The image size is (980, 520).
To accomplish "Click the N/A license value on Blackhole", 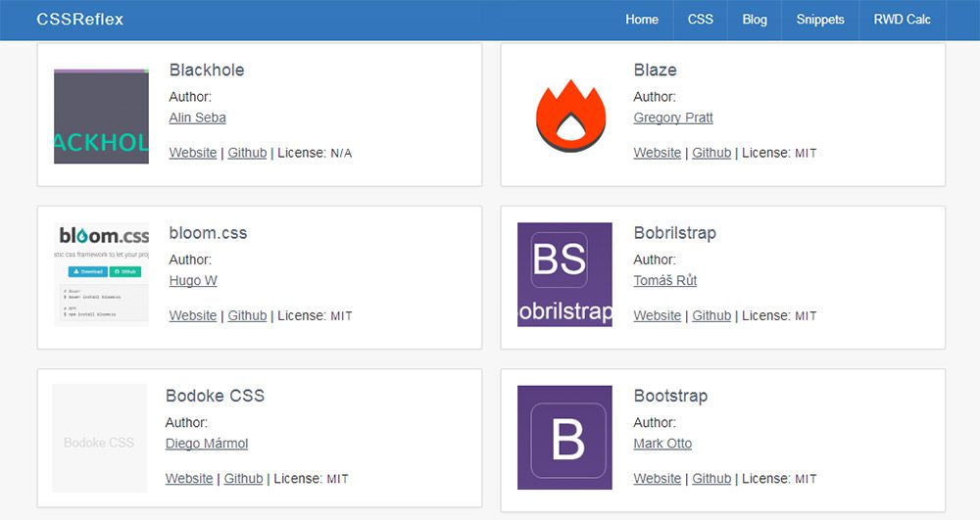I will pos(341,153).
